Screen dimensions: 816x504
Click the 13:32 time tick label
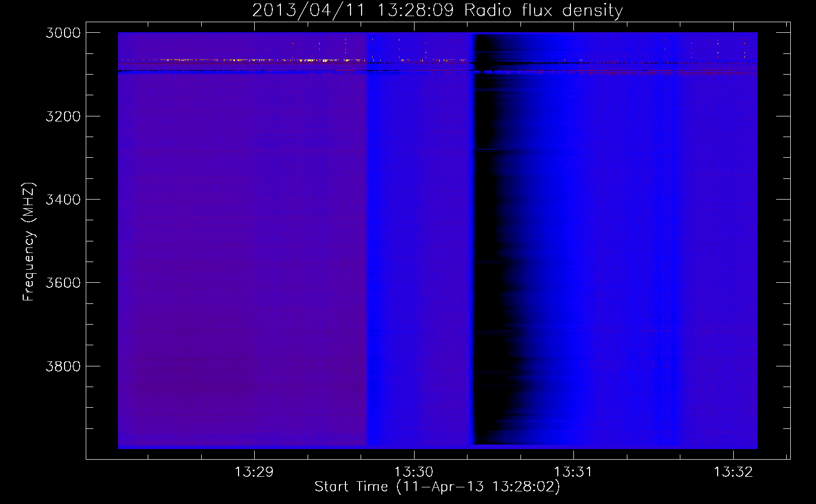[x=733, y=472]
